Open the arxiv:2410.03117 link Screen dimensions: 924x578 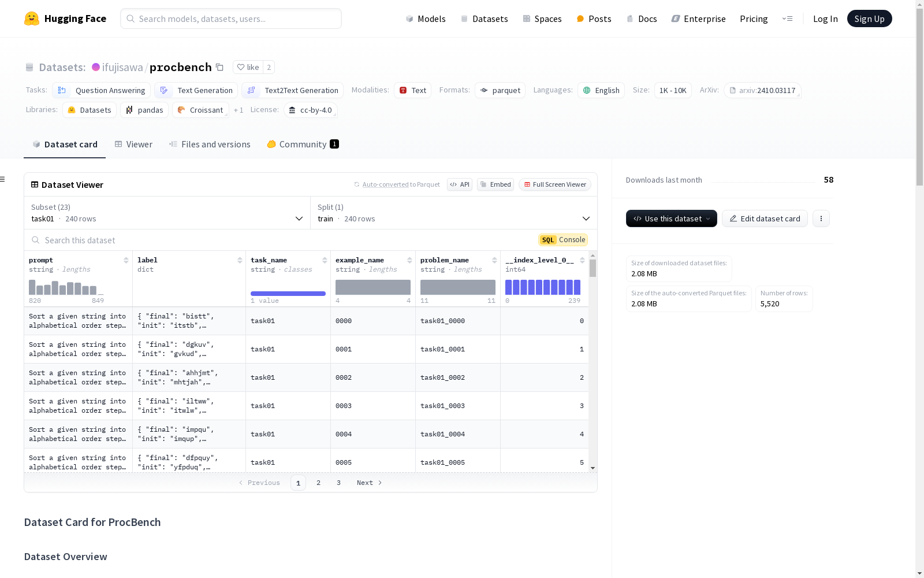[762, 90]
